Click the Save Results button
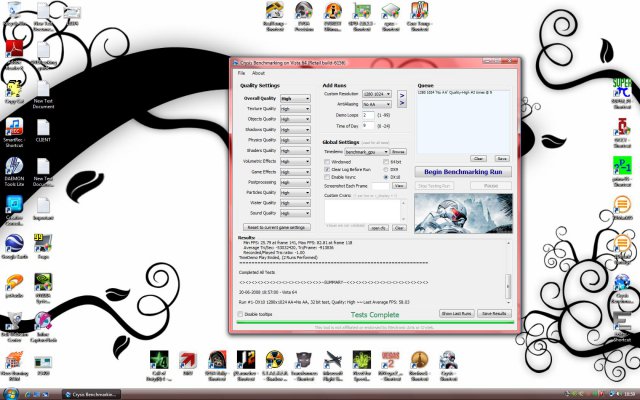Screen dimensions: 640x400 tap(494, 313)
